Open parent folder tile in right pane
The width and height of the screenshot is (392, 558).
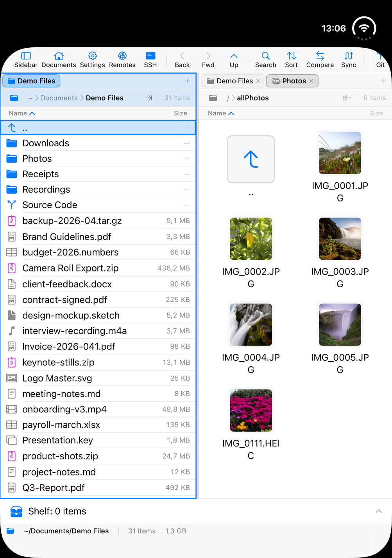click(x=251, y=159)
